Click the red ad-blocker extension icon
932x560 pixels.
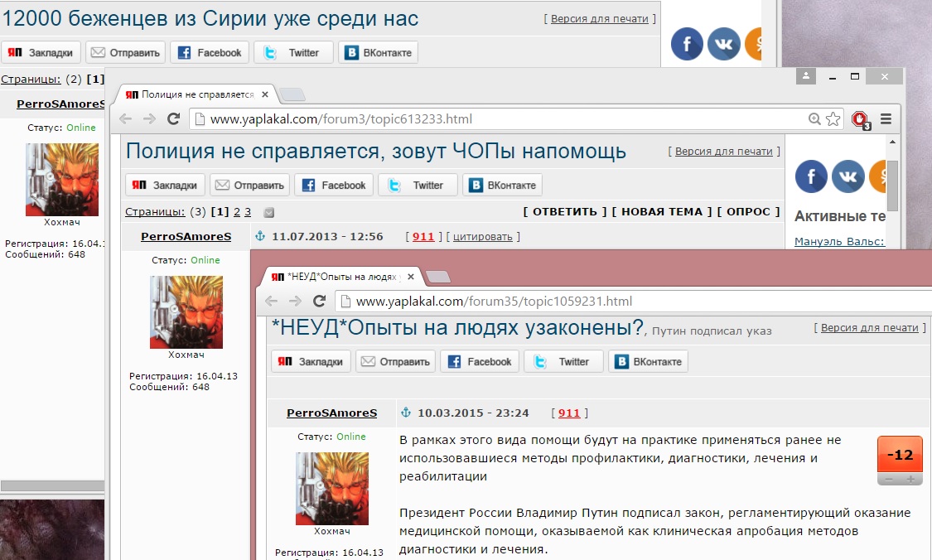point(860,119)
